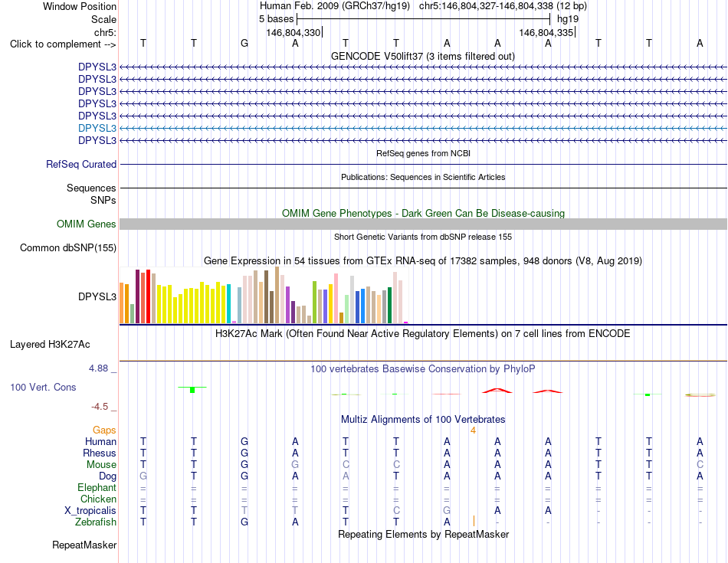
Task: Click the orange gap count '4'
Action: pyautogui.click(x=473, y=430)
